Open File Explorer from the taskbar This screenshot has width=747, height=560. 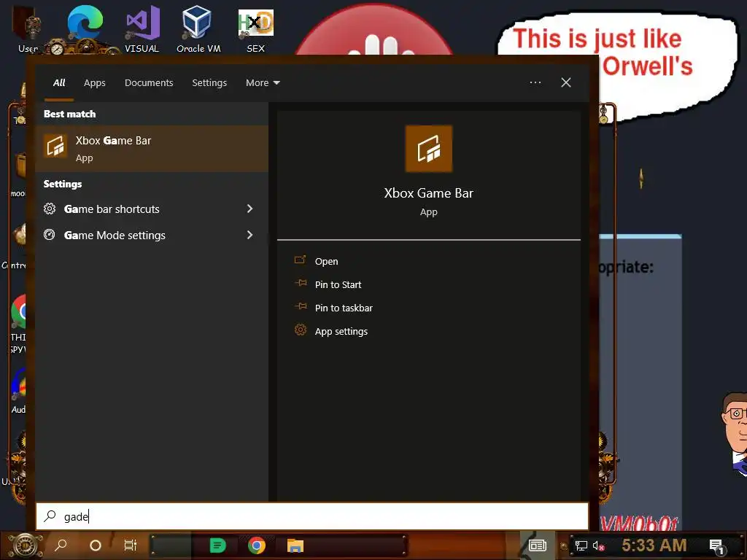(295, 545)
